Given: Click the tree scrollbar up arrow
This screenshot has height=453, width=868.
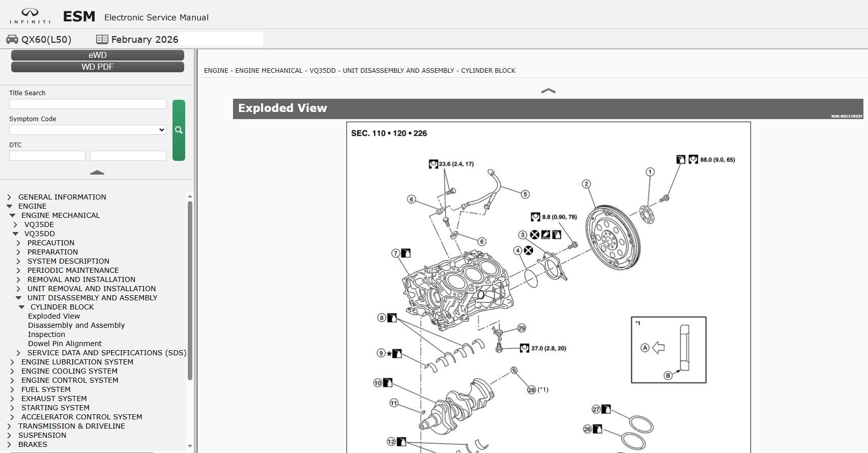Looking at the screenshot, I should (190, 196).
